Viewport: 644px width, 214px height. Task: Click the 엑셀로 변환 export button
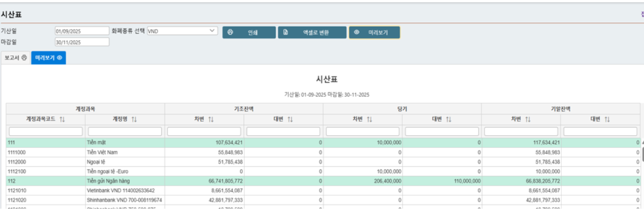[312, 32]
